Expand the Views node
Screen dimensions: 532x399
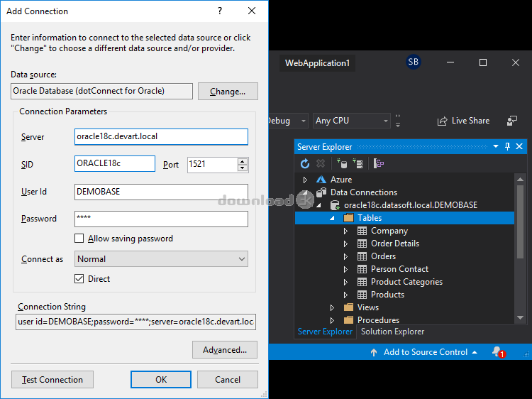pyautogui.click(x=332, y=307)
